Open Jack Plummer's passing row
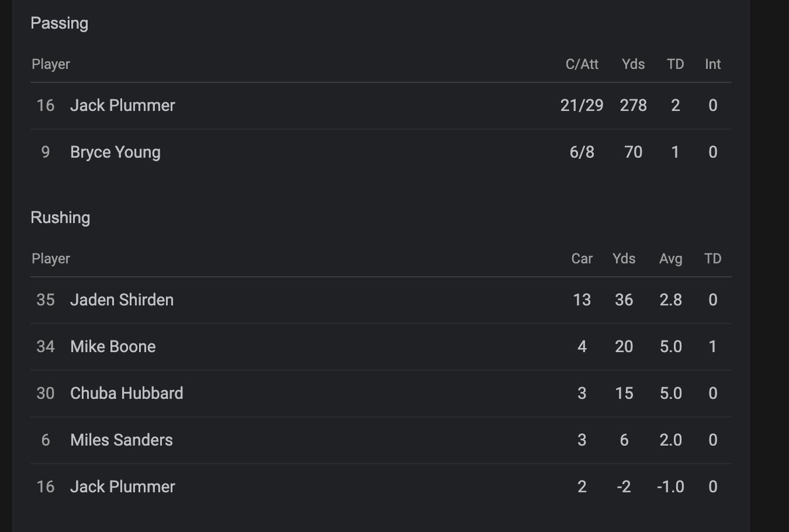The width and height of the screenshot is (789, 532). click(381, 106)
